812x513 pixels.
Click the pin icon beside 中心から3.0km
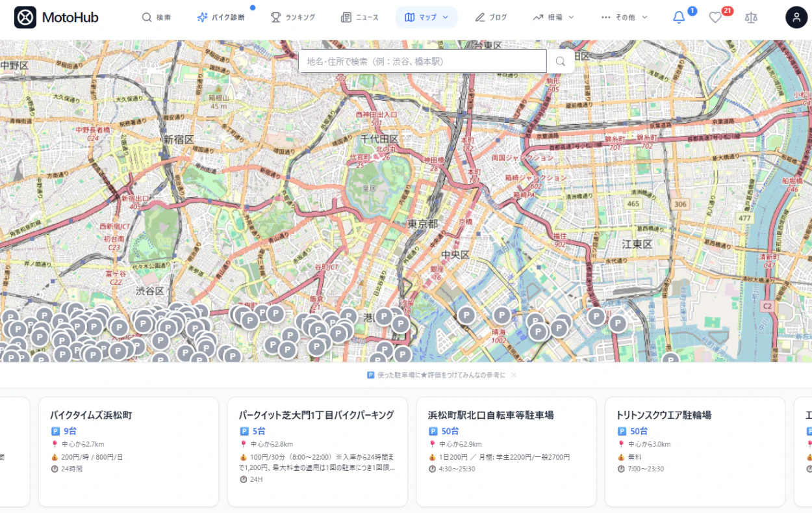coord(621,444)
